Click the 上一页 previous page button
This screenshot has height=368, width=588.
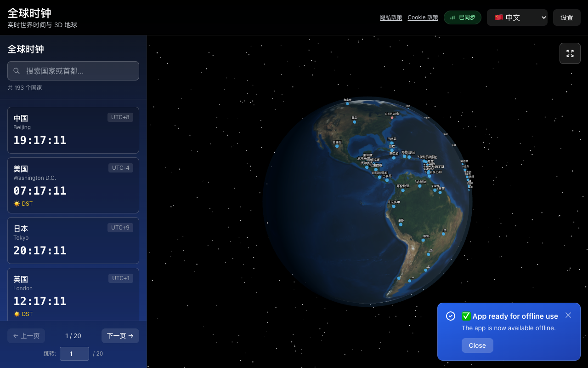(x=26, y=336)
